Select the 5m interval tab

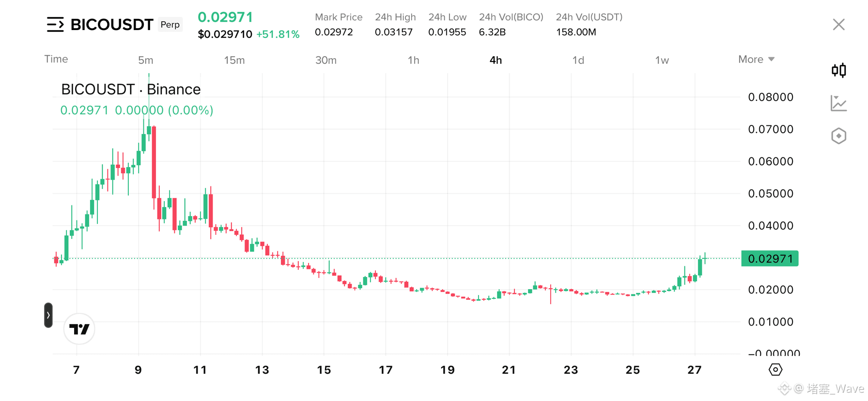pyautogui.click(x=145, y=60)
